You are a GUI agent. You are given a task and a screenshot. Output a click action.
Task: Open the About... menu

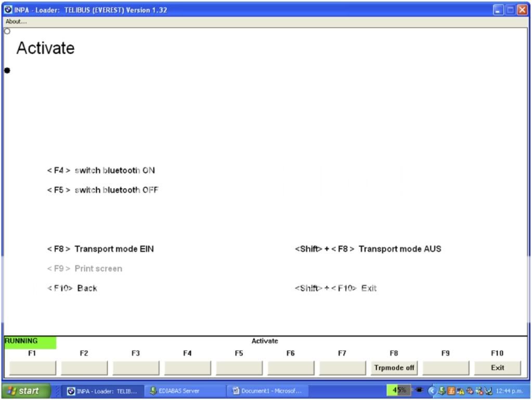coord(16,21)
